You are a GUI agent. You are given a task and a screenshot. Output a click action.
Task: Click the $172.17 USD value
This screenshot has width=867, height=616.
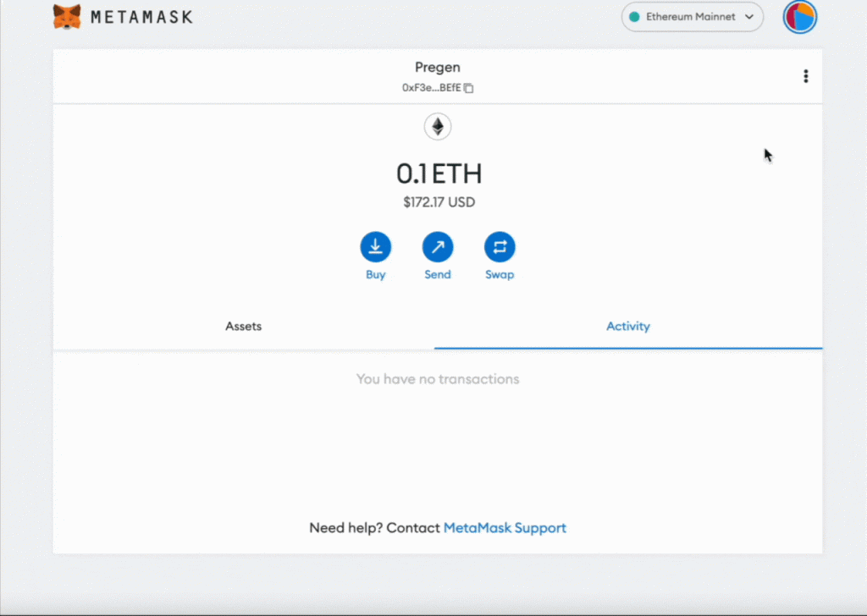(439, 202)
